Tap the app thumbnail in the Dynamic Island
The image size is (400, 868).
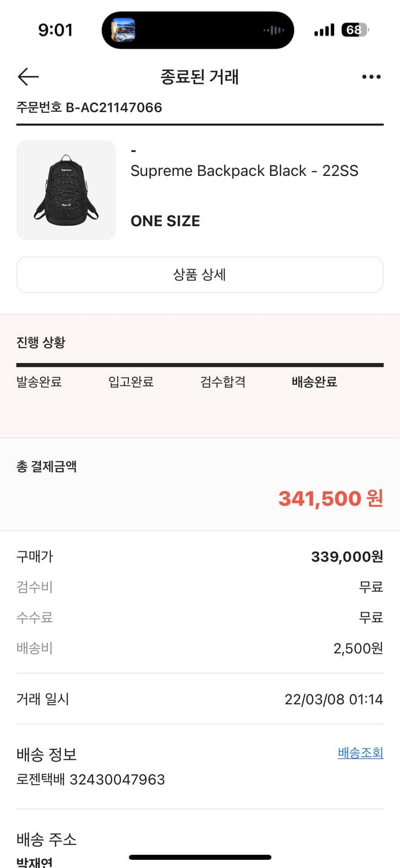(123, 30)
